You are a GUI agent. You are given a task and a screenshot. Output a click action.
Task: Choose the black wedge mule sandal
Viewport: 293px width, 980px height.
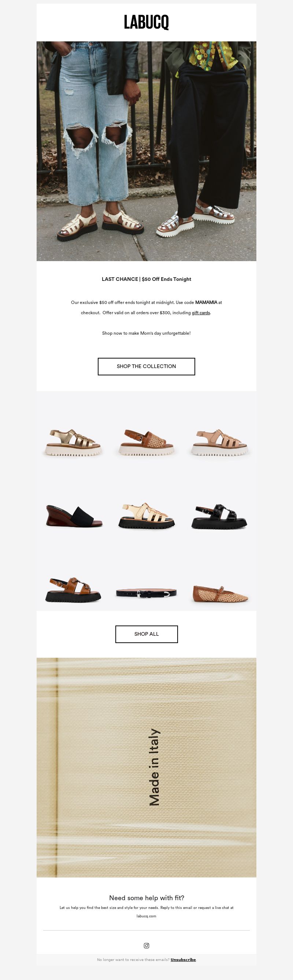coord(74,516)
